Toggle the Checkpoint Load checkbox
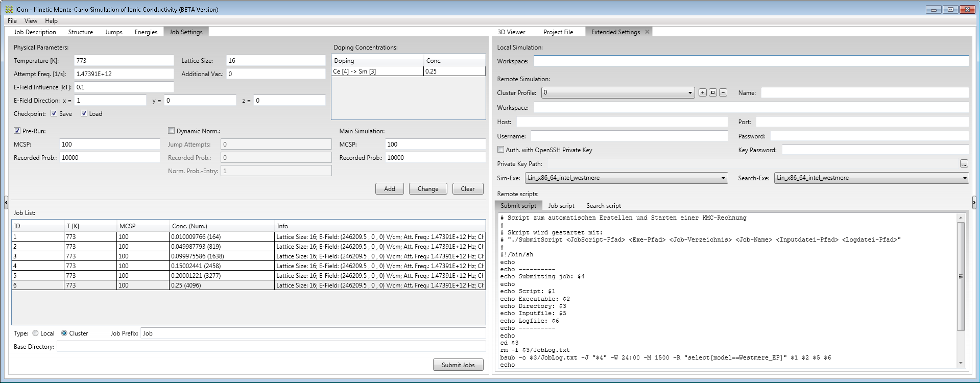Image resolution: width=980 pixels, height=383 pixels. point(84,113)
